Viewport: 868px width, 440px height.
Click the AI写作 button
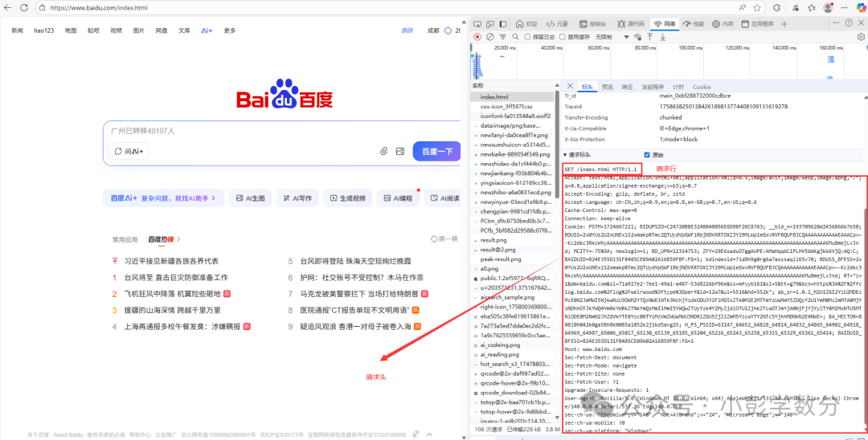coord(297,198)
